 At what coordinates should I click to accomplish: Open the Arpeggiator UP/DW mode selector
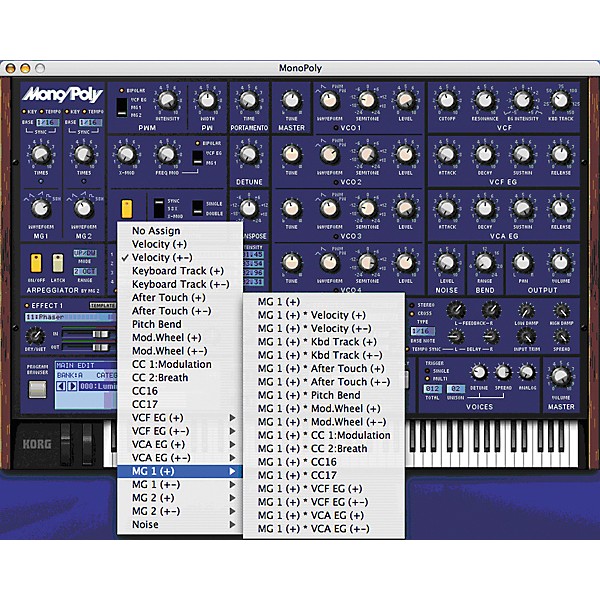coord(85,253)
